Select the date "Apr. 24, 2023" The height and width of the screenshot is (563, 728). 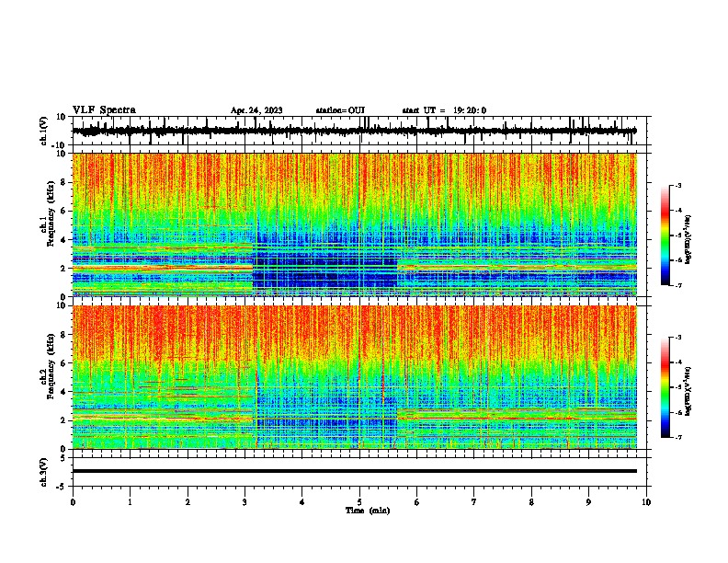(256, 110)
